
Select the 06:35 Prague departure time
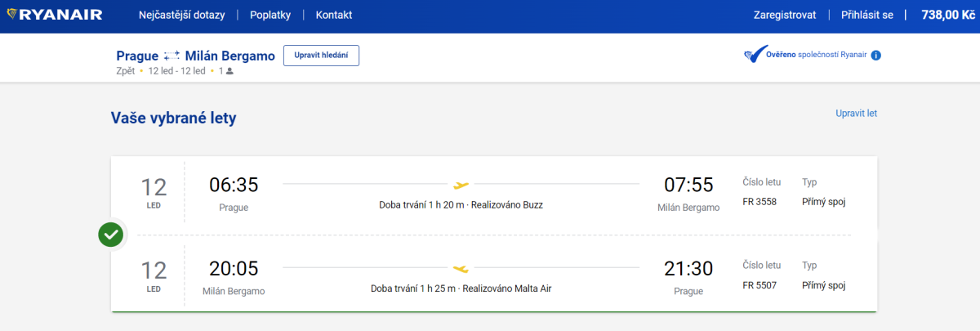[234, 185]
